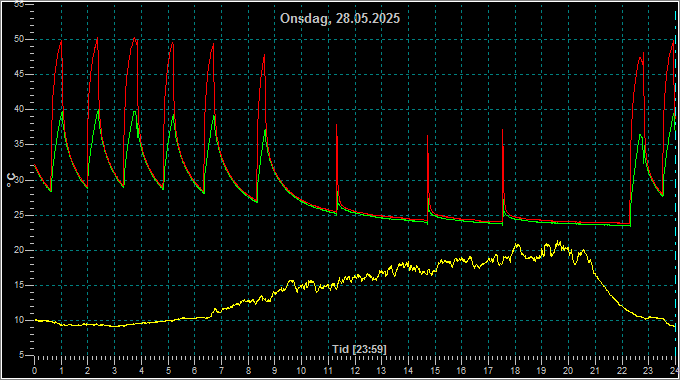Click hour 21 on the time axis

[595, 371]
